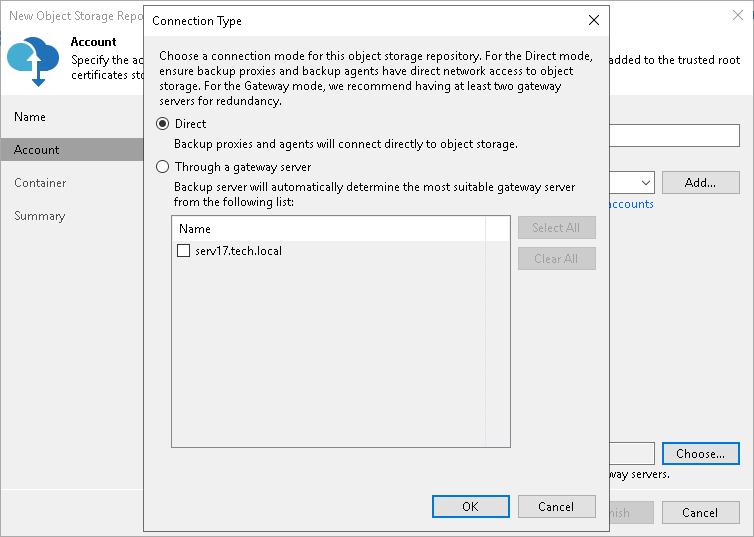The image size is (754, 537).
Task: Go to the Account step in wizard
Action: click(x=72, y=150)
